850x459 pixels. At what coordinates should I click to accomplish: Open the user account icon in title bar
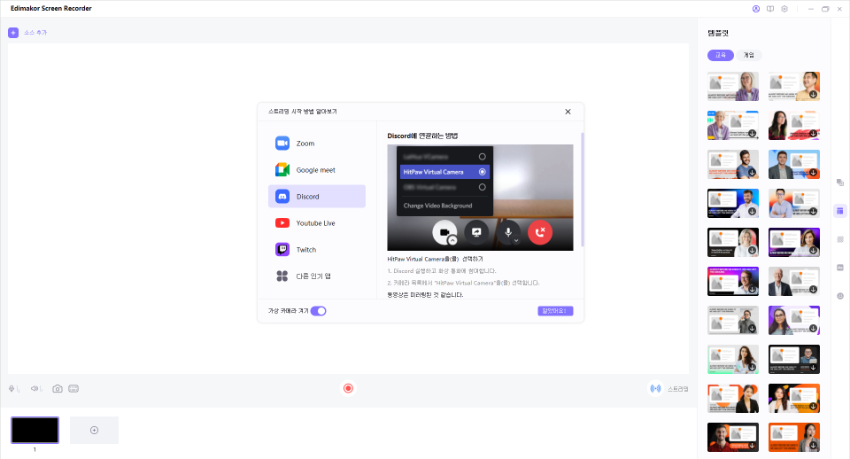coord(756,9)
